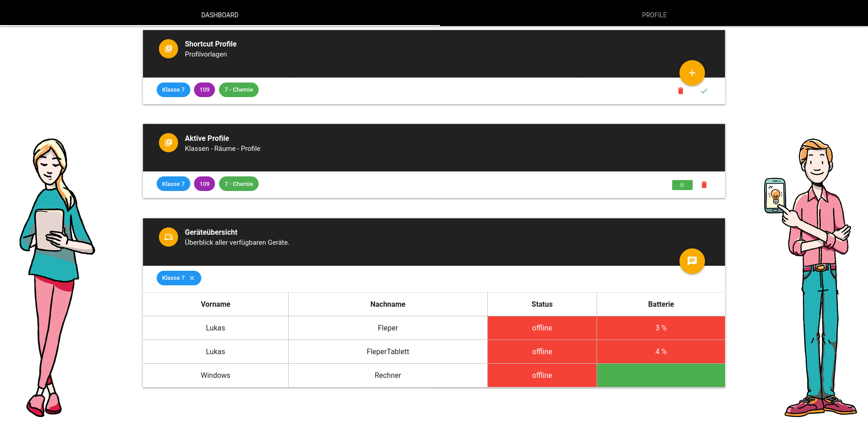Remove the Klasse 7 filter using its X
Viewport: 868px width, 428px height.
[x=192, y=278]
